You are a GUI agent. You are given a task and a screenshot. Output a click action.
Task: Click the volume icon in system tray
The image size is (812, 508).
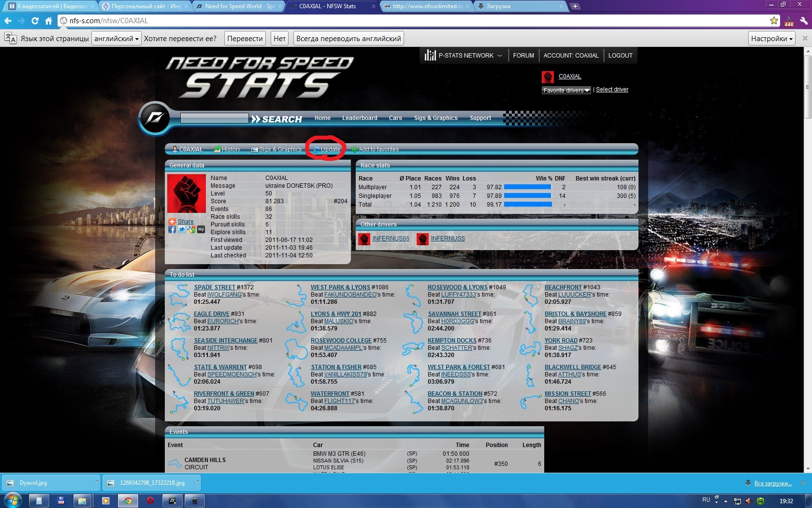tap(748, 501)
